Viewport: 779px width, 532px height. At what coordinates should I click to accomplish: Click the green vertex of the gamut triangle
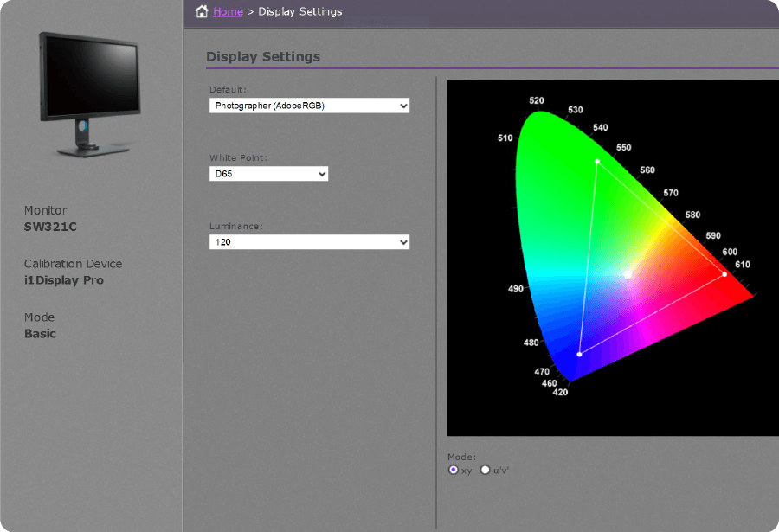(596, 161)
